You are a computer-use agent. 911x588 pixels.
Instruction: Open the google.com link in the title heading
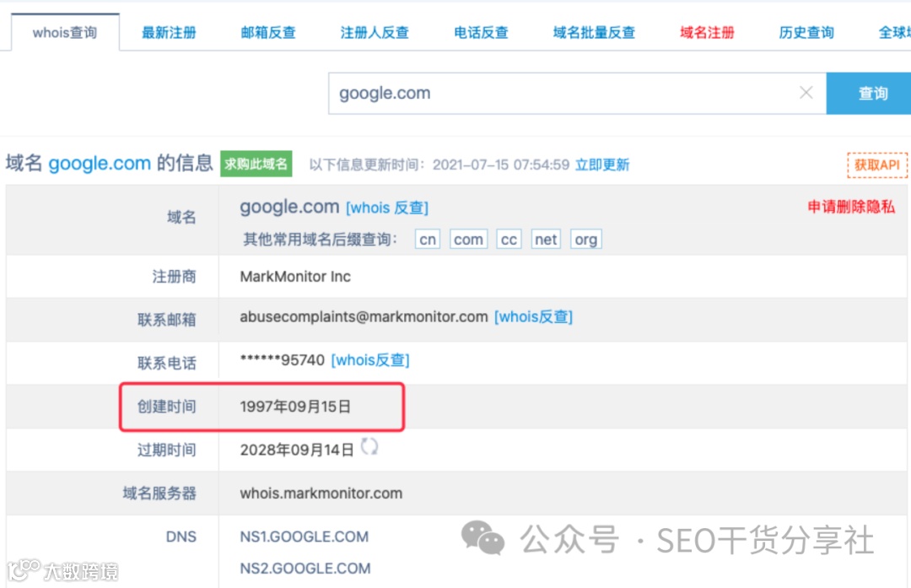pyautogui.click(x=100, y=164)
